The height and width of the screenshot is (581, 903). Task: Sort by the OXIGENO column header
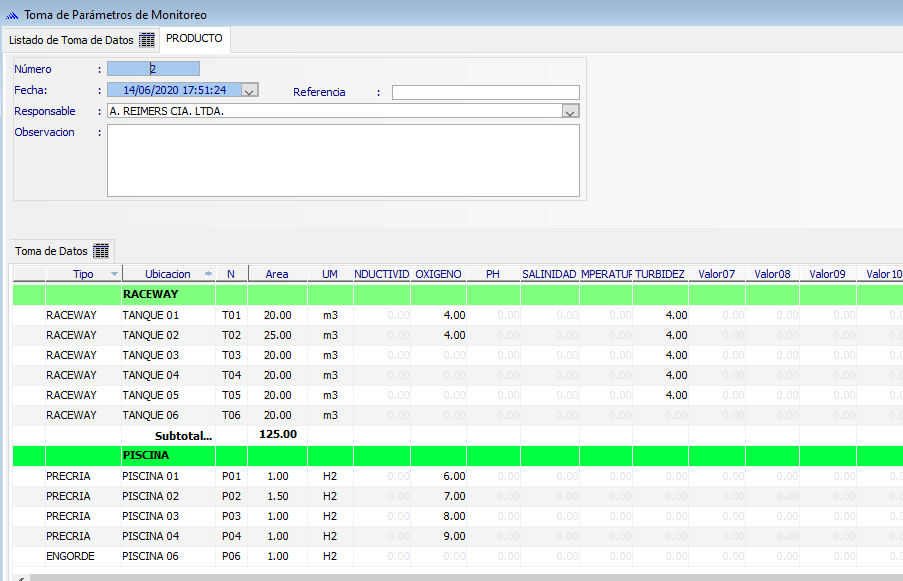438,274
